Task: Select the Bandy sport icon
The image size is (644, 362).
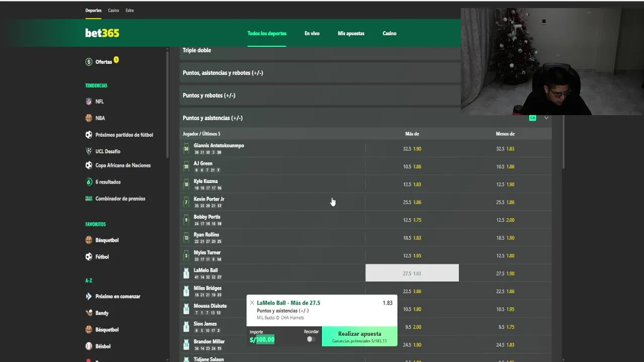Action: click(x=89, y=313)
